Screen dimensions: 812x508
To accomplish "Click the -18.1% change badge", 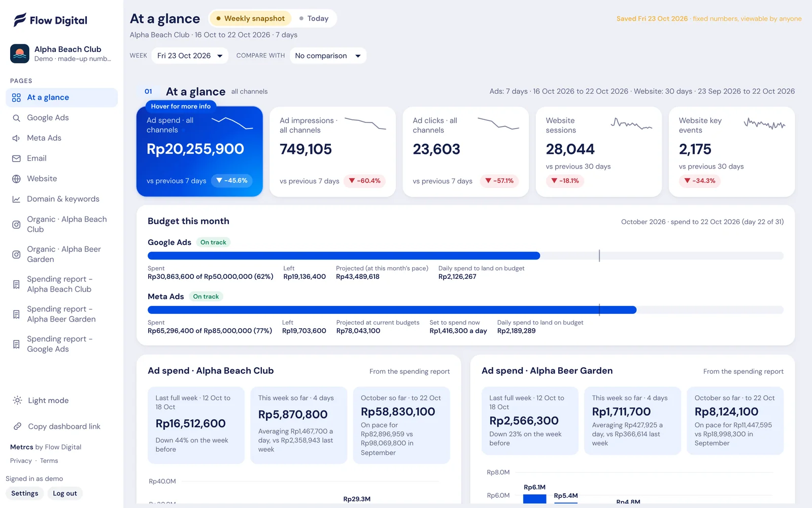I will coord(565,181).
